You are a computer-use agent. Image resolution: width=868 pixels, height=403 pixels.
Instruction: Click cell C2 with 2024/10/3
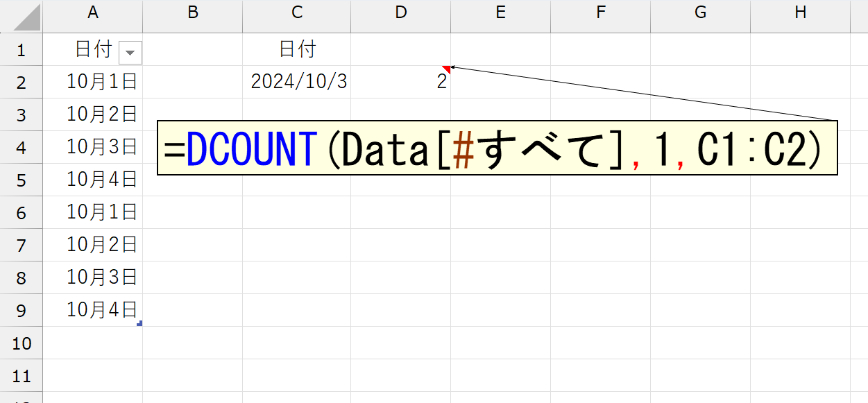click(x=297, y=82)
